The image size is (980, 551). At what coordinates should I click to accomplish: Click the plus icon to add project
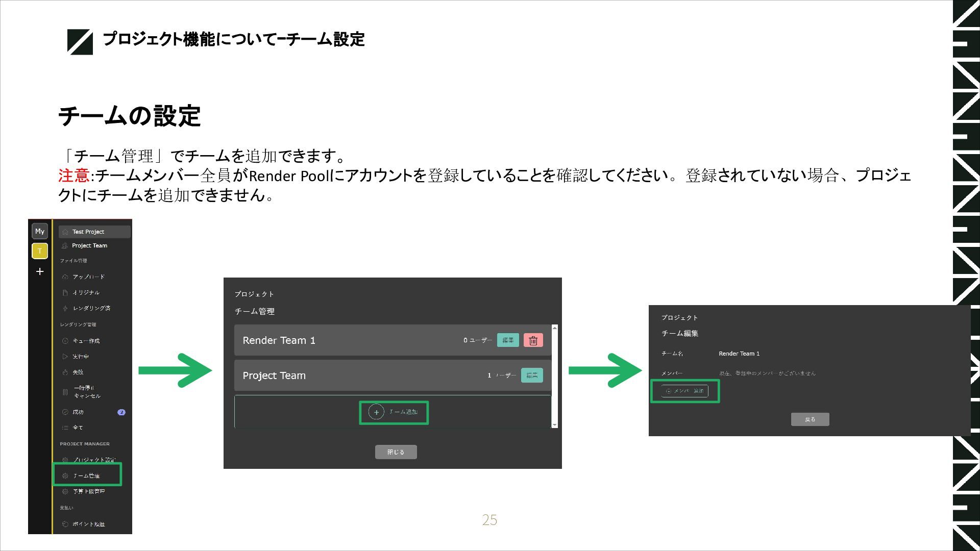tap(40, 271)
